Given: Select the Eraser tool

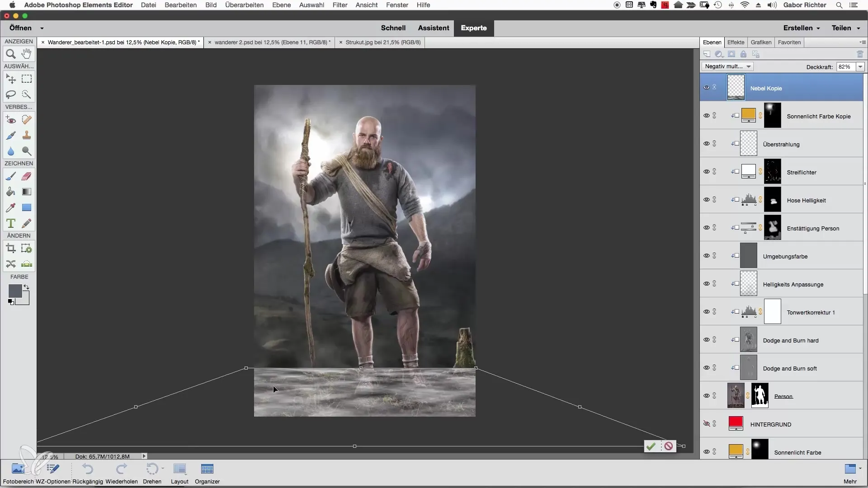Looking at the screenshot, I should point(27,176).
